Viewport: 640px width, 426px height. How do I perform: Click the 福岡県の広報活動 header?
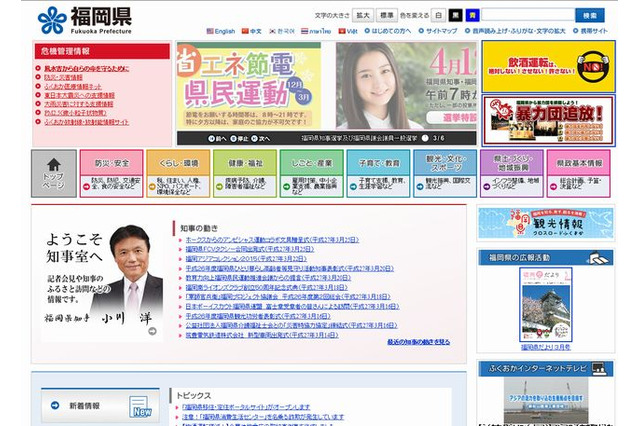point(546,258)
